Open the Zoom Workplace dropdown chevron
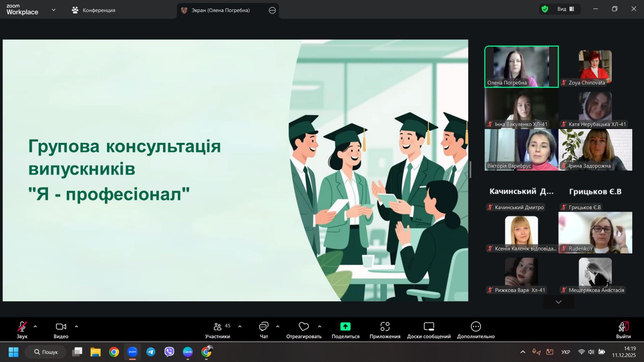Image resolution: width=644 pixels, height=362 pixels. tap(54, 10)
